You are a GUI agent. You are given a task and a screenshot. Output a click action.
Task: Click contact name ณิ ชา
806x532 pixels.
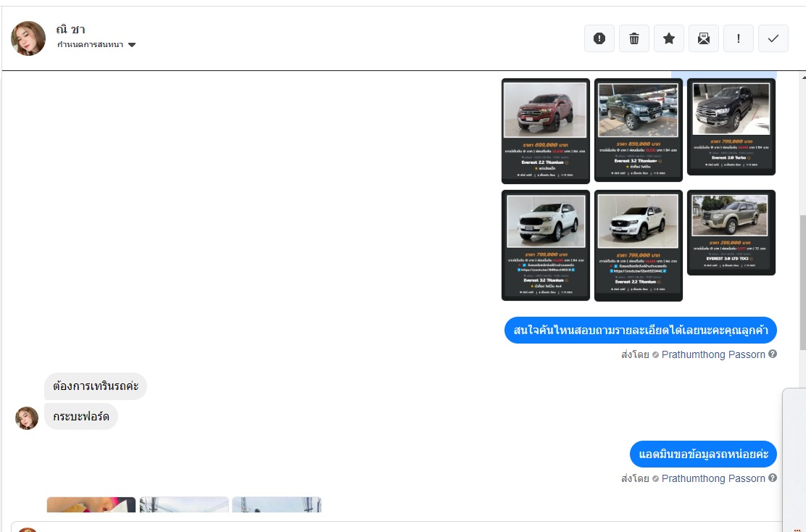tap(70, 29)
